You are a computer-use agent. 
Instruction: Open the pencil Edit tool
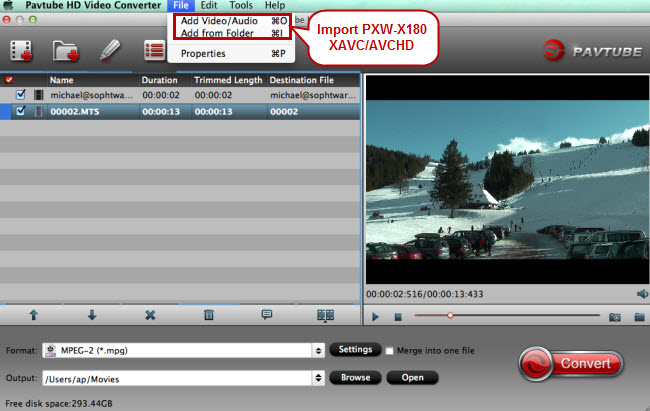point(110,51)
